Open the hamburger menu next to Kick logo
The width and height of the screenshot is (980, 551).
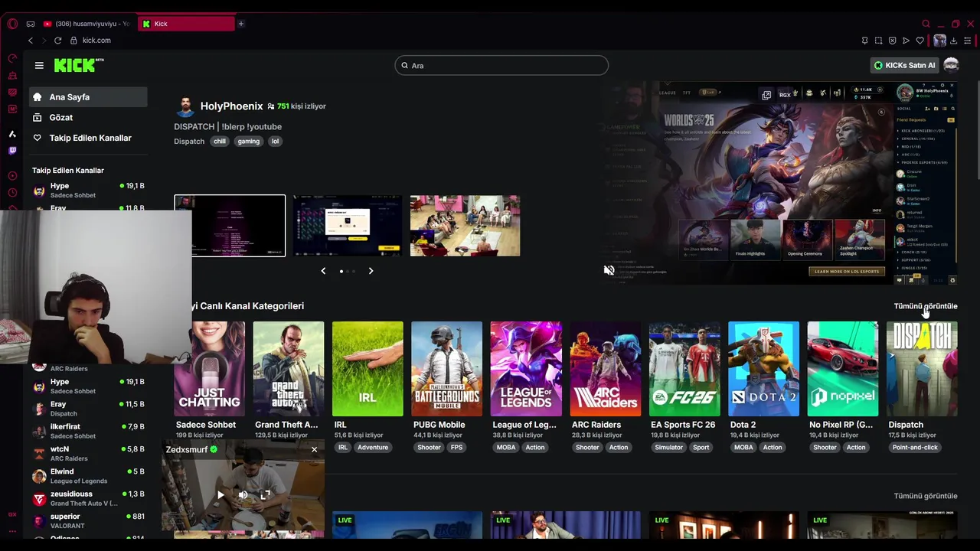pyautogui.click(x=39, y=65)
